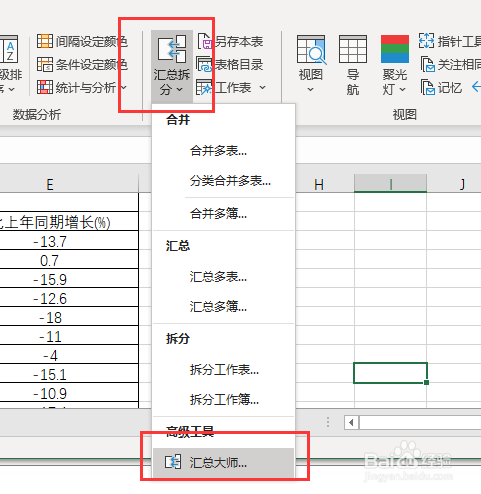Click the cell containing -15.9
This screenshot has width=481, height=494.
tap(69, 279)
